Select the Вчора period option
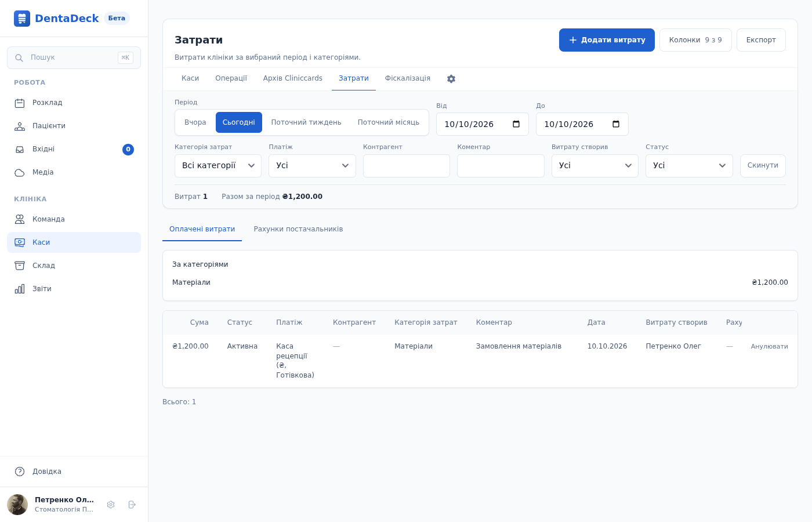This screenshot has height=522, width=812. point(195,122)
